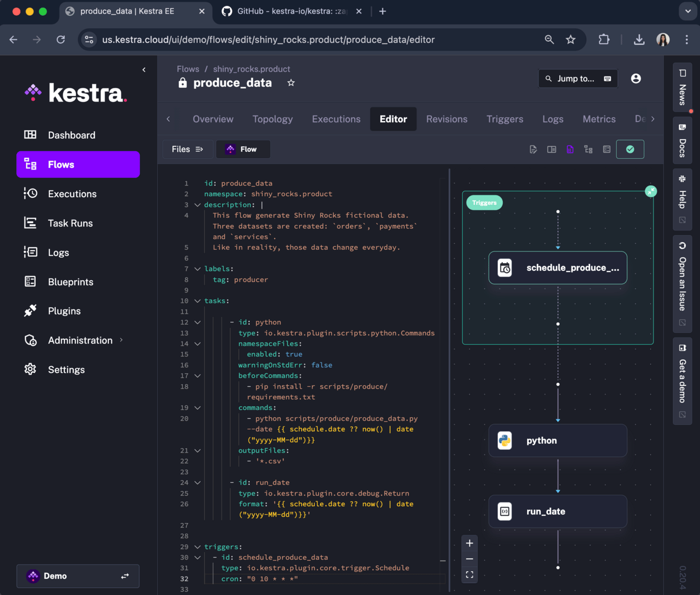Expand the Administration submenu arrow

tap(121, 340)
